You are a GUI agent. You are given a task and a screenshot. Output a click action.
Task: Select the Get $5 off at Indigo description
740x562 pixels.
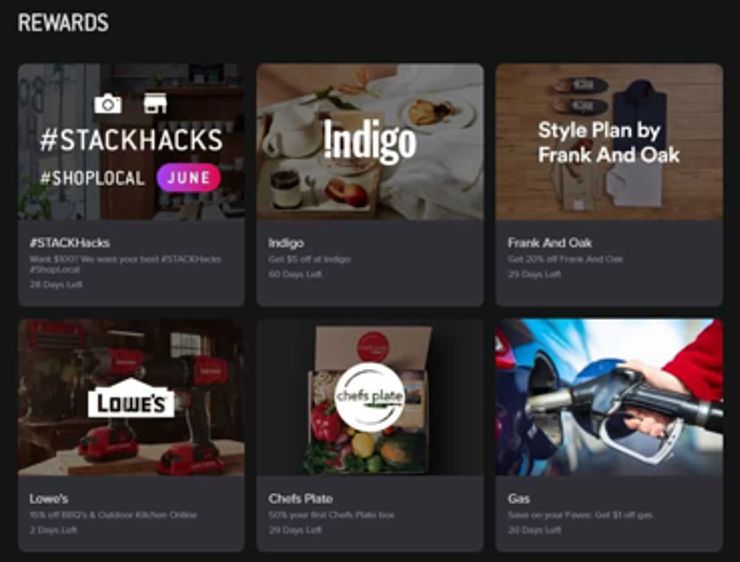pyautogui.click(x=310, y=259)
